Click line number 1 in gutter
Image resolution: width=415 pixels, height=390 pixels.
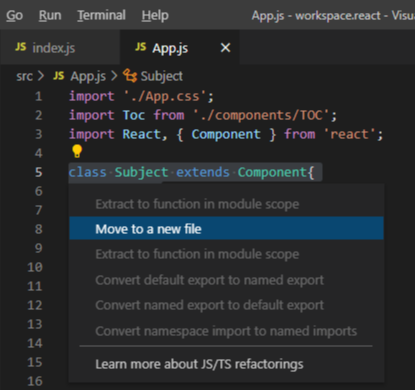click(39, 96)
